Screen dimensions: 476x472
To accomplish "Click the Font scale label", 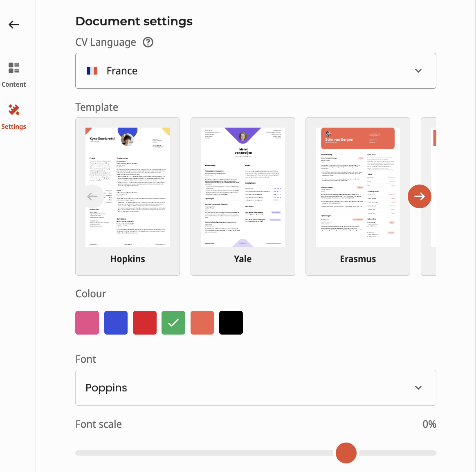I will (x=99, y=424).
